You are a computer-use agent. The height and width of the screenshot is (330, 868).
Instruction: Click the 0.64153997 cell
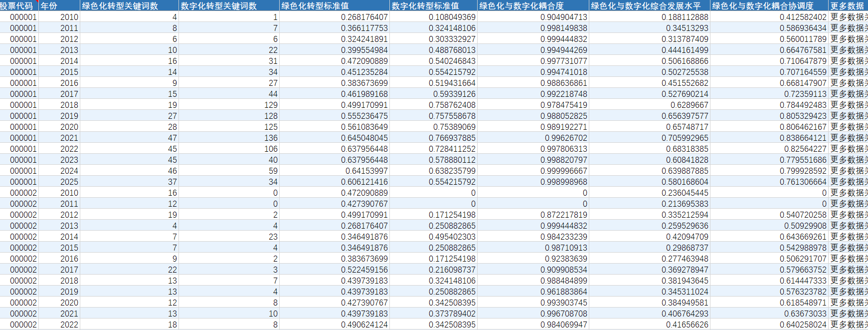click(x=334, y=171)
